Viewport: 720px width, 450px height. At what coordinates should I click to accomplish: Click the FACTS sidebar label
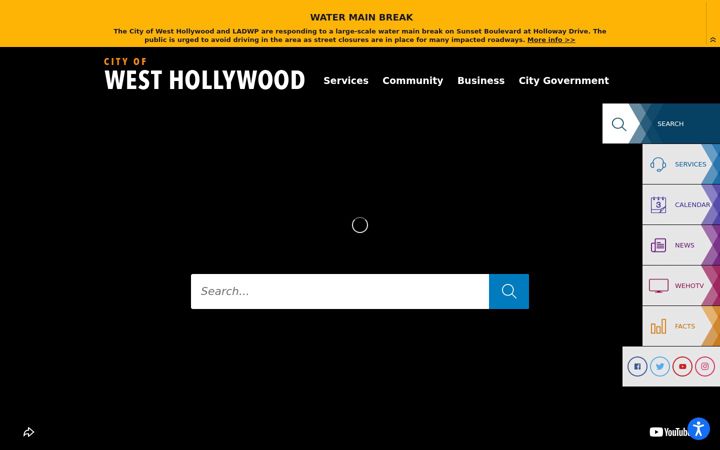pos(685,326)
